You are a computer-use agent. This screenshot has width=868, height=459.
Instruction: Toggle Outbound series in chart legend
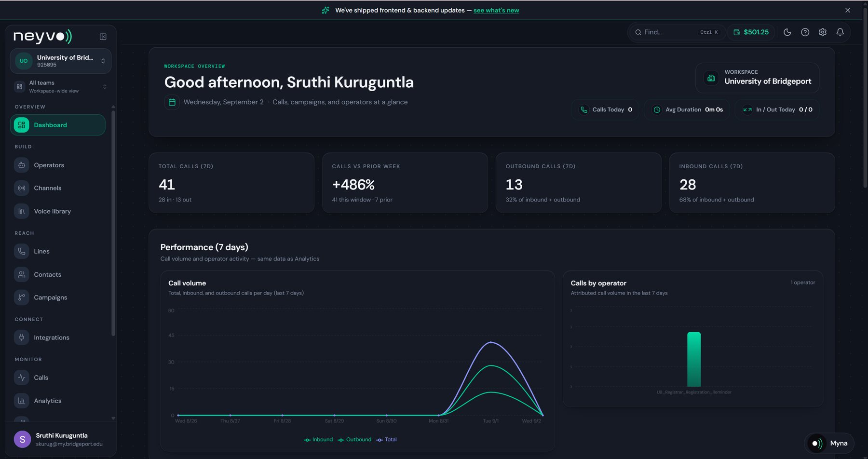pos(354,440)
